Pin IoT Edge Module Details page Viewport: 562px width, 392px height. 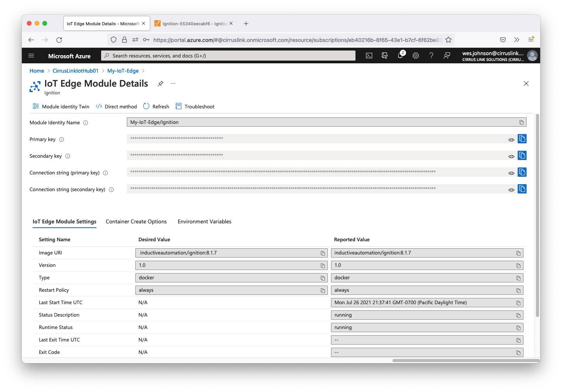(161, 84)
